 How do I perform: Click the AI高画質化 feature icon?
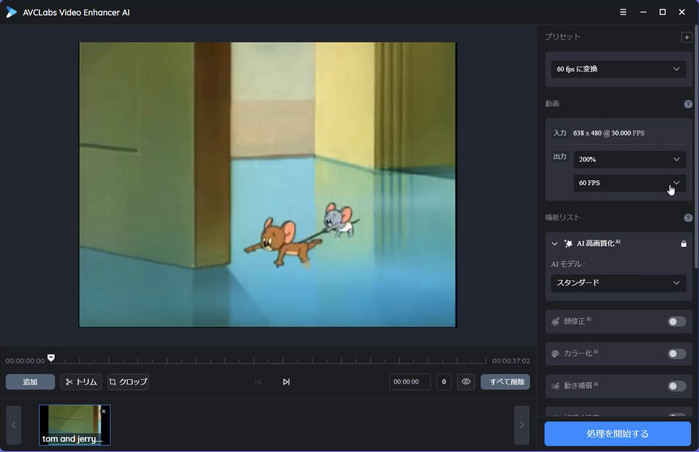(x=568, y=243)
